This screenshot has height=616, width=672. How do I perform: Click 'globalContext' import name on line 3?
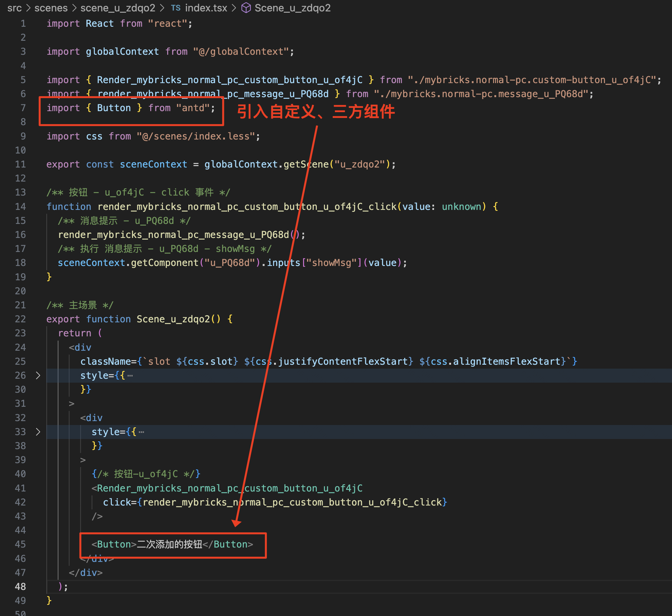[122, 52]
